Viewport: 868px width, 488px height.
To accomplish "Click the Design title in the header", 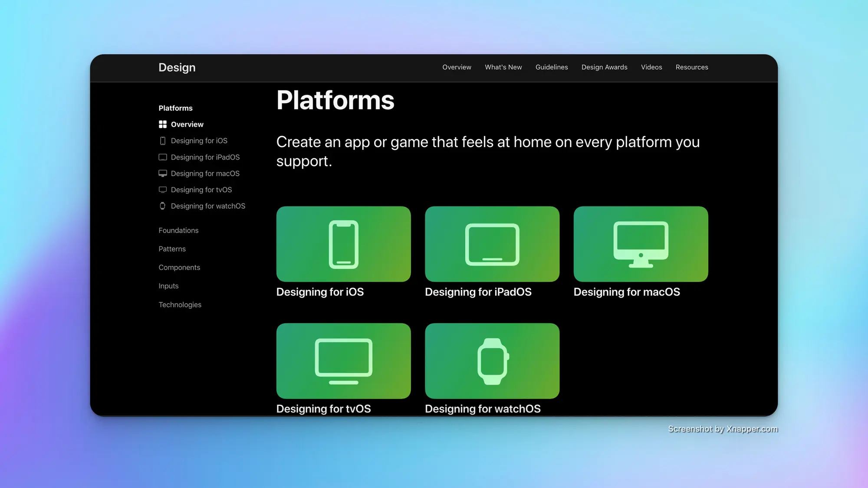I will (x=177, y=68).
